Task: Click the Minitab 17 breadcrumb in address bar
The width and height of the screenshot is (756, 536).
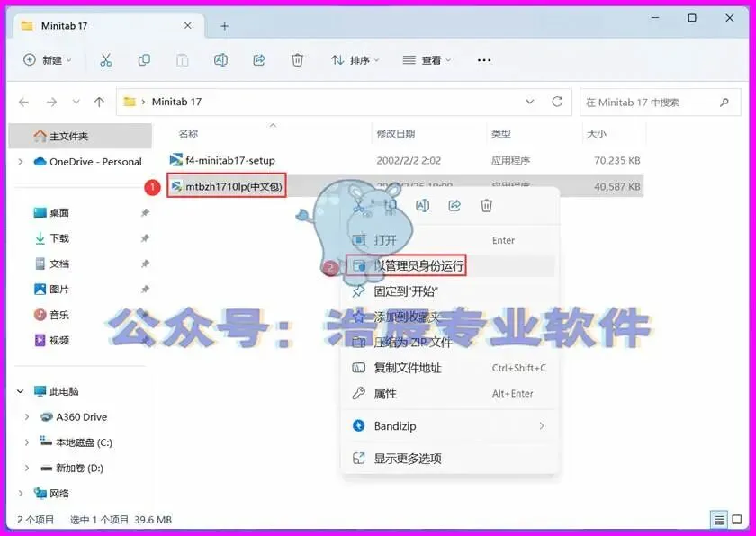Action: tap(176, 103)
